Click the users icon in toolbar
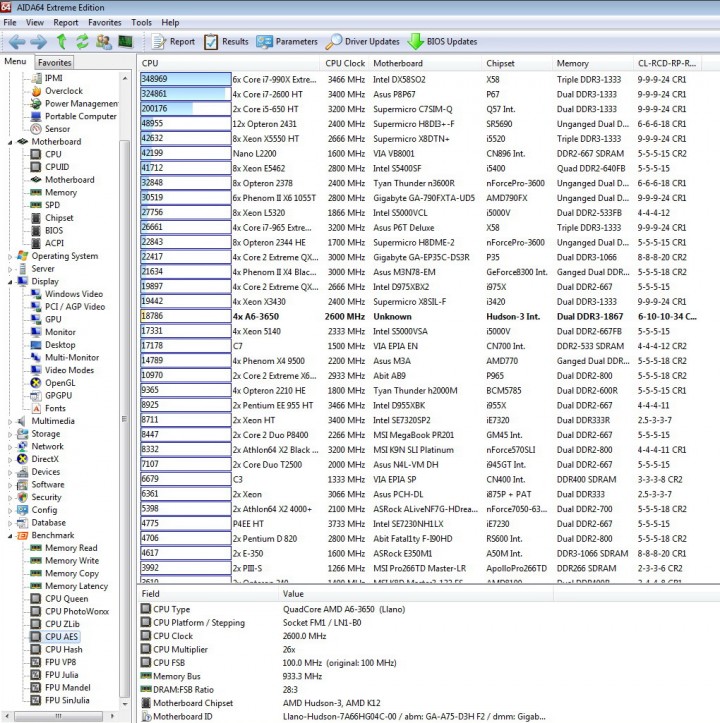The width and height of the screenshot is (720, 723). tap(104, 42)
